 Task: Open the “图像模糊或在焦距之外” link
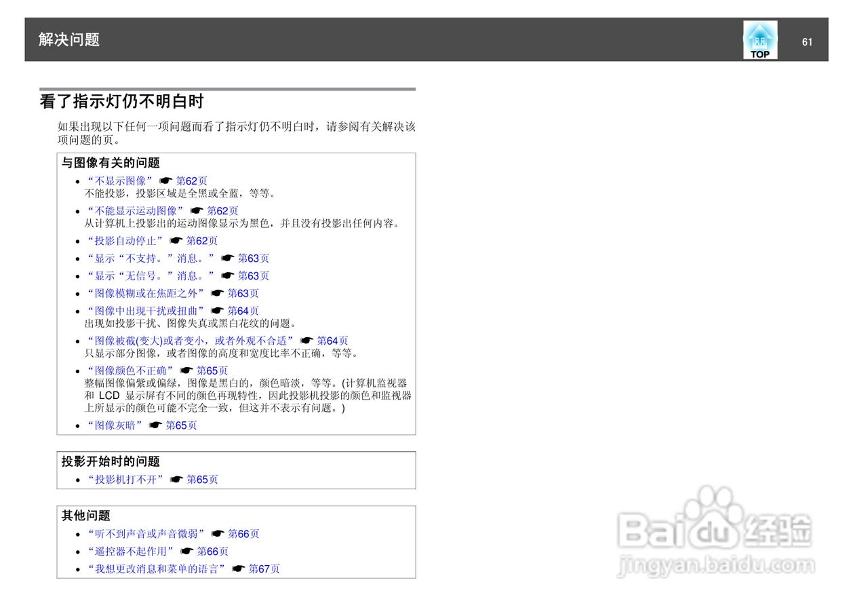coord(146,294)
